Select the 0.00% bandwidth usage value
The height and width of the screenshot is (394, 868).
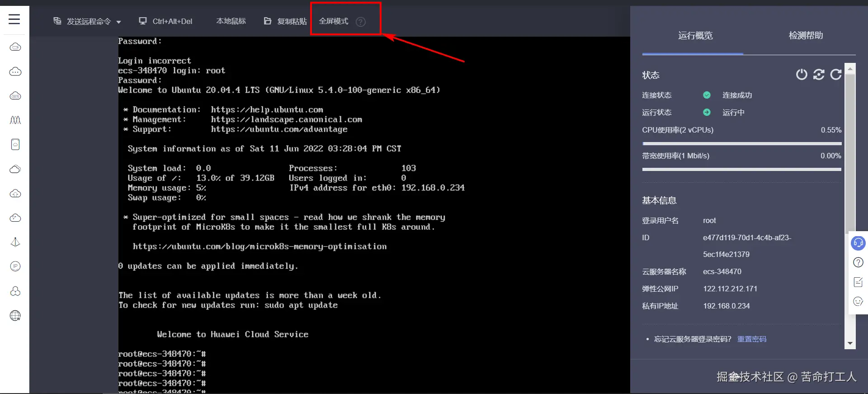click(831, 156)
